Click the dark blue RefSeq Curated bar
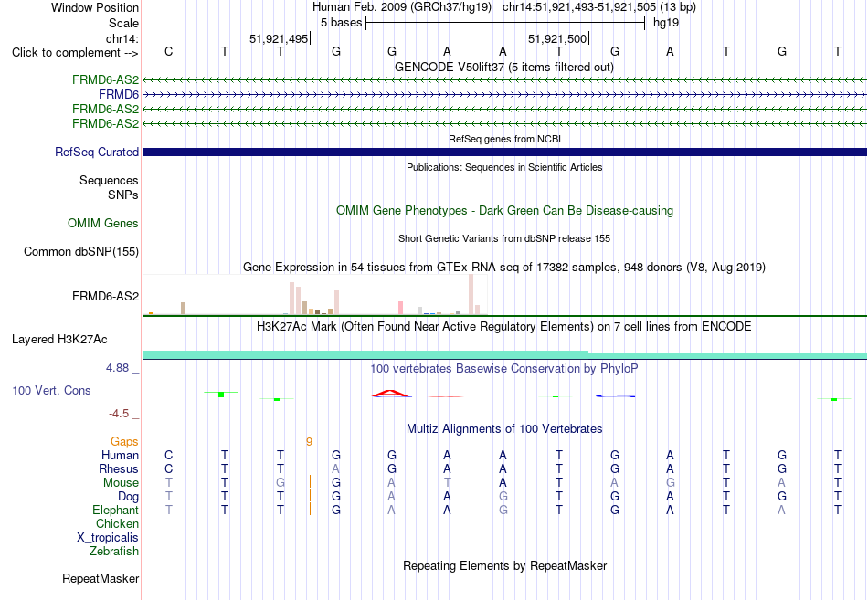Image resolution: width=868 pixels, height=600 pixels. point(504,153)
